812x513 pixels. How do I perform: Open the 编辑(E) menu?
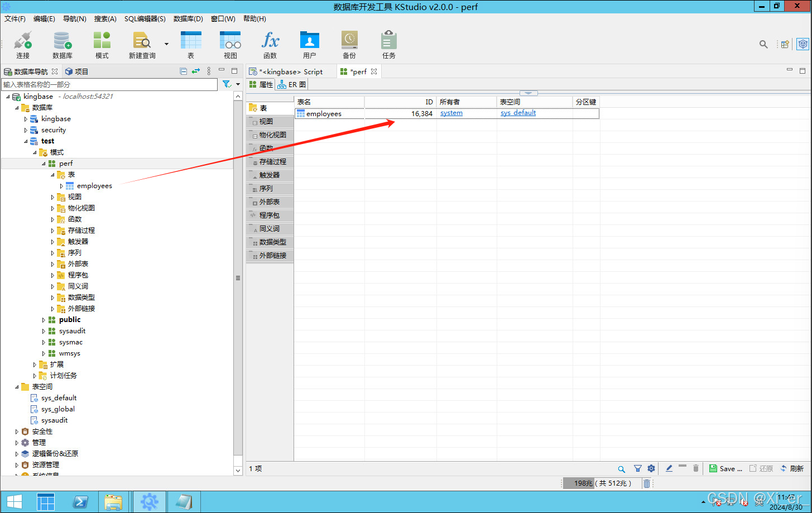[44, 18]
